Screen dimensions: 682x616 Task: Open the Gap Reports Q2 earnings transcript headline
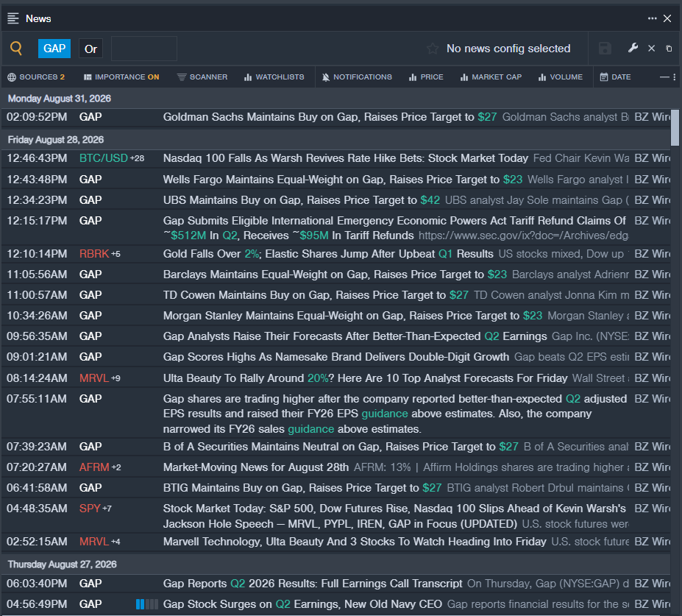click(312, 584)
